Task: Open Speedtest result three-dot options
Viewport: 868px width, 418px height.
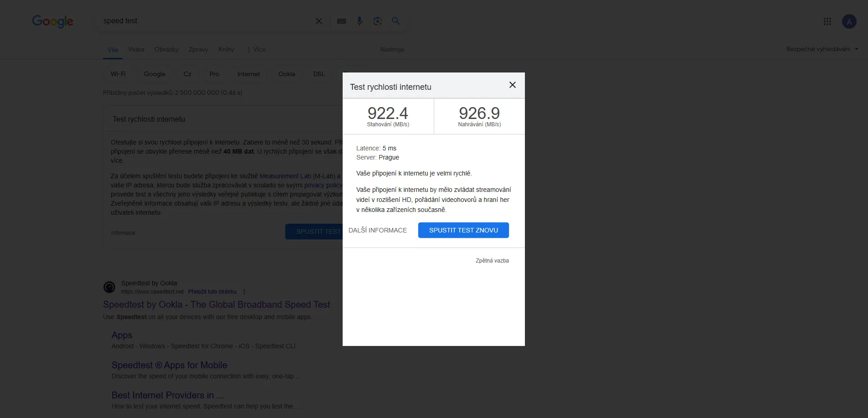Action: click(x=244, y=292)
